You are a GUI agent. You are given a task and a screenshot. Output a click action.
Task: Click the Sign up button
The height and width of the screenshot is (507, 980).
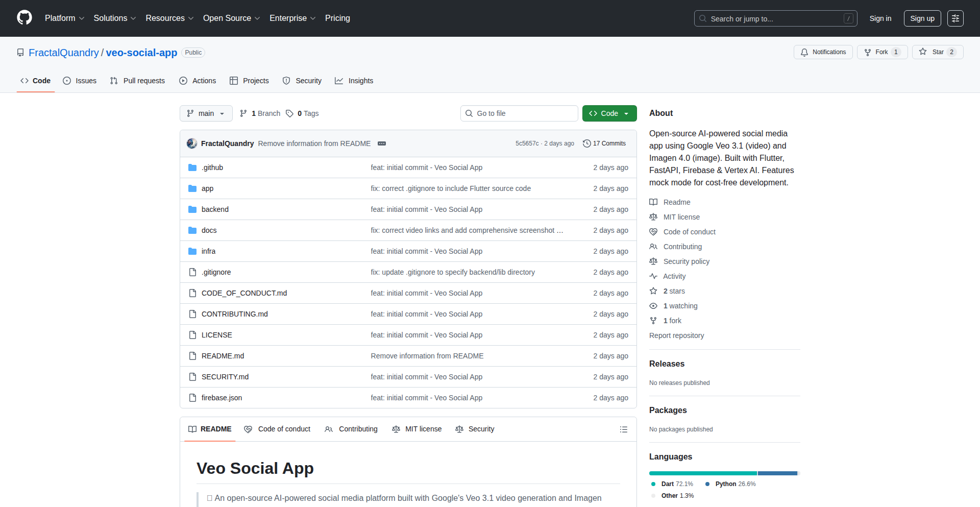[x=922, y=18]
